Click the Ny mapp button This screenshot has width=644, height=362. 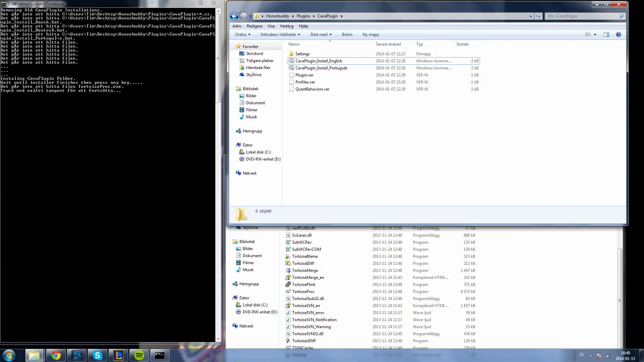[370, 35]
